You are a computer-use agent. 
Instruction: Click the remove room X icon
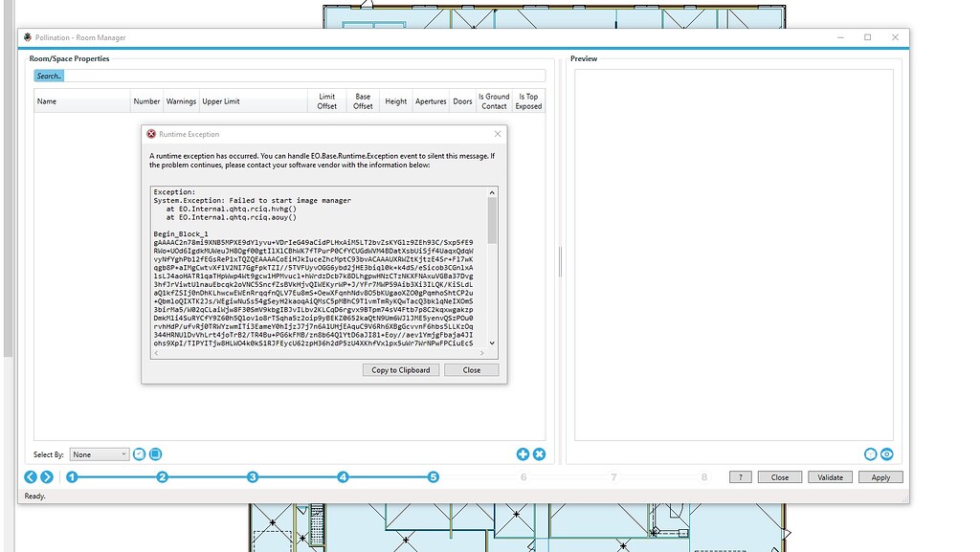click(x=539, y=453)
